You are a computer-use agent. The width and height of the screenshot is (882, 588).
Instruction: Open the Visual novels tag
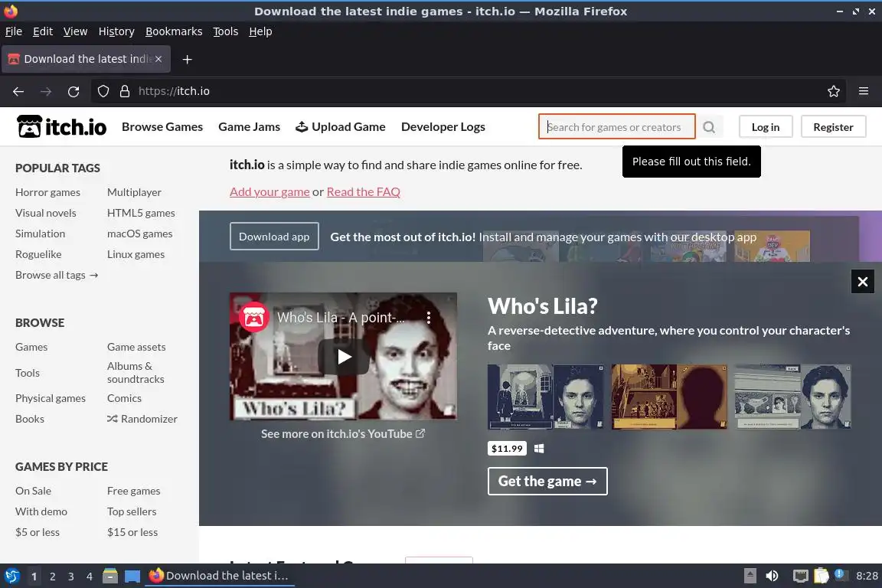(46, 214)
